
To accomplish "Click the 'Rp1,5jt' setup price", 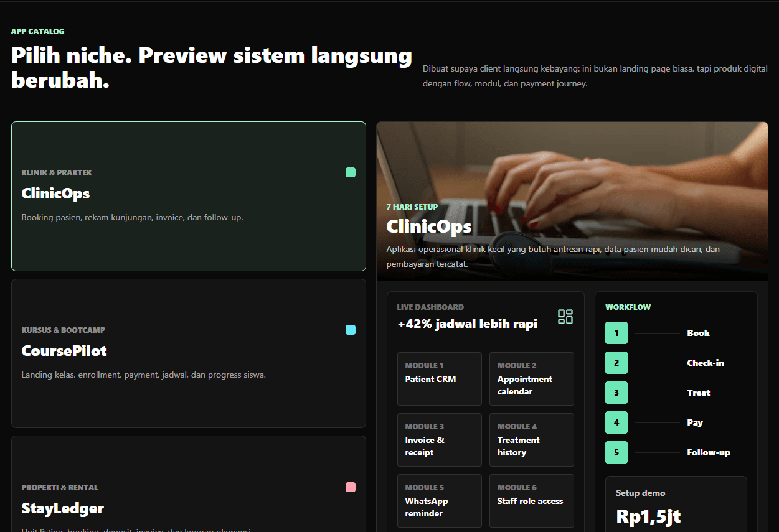I will pos(648,516).
